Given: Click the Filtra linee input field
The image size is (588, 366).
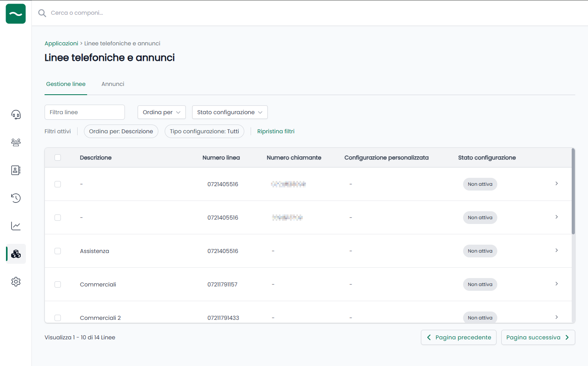Looking at the screenshot, I should (85, 112).
